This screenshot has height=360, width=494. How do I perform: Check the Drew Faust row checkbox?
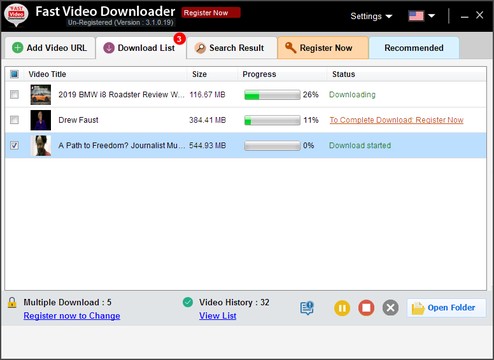pos(14,120)
